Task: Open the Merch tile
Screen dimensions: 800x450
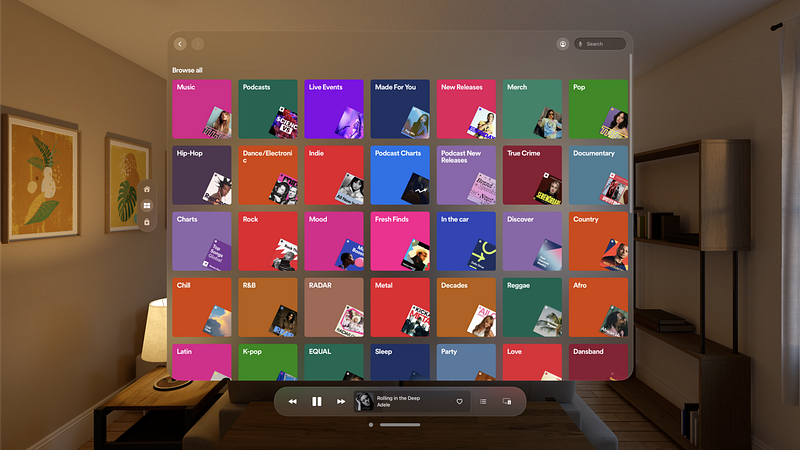Action: click(532, 109)
